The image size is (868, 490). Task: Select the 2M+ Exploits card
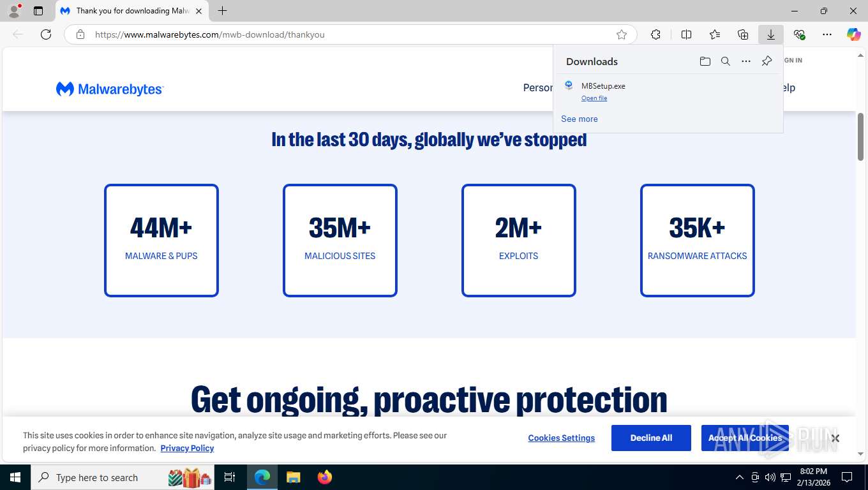tap(519, 241)
